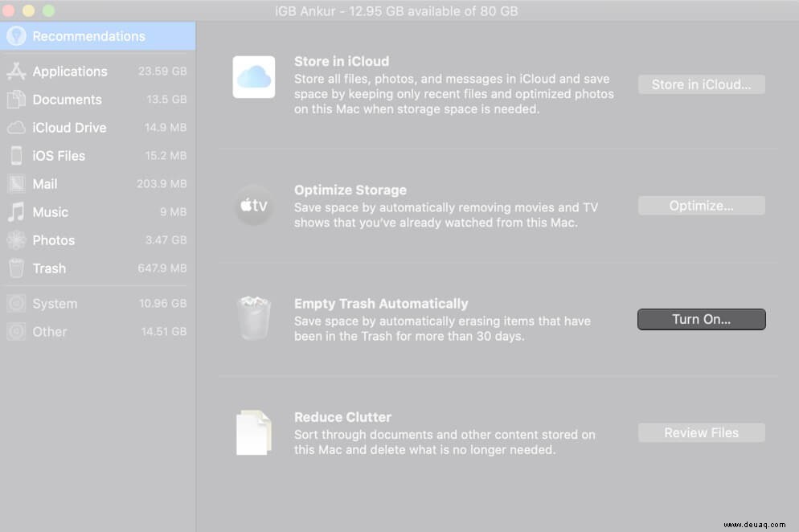Click the Other gear icon
This screenshot has width=799, height=532.
pyautogui.click(x=16, y=331)
